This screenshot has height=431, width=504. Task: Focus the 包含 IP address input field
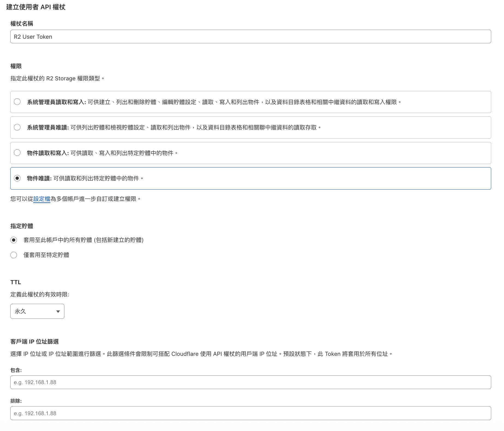click(250, 382)
